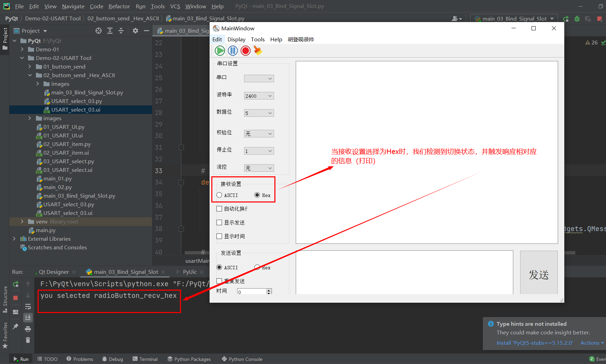Open the 校验位 dropdown
Image resolution: width=606 pixels, height=364 pixels.
point(259,134)
